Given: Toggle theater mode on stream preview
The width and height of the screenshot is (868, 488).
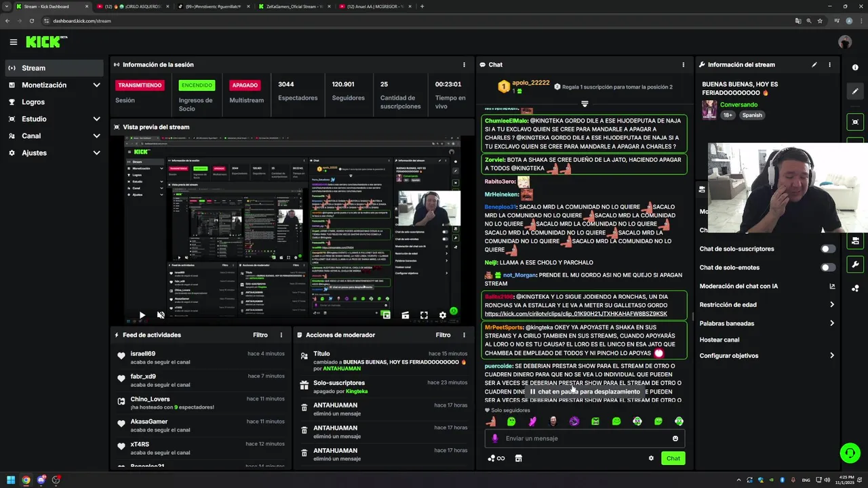Looking at the screenshot, I should click(405, 315).
